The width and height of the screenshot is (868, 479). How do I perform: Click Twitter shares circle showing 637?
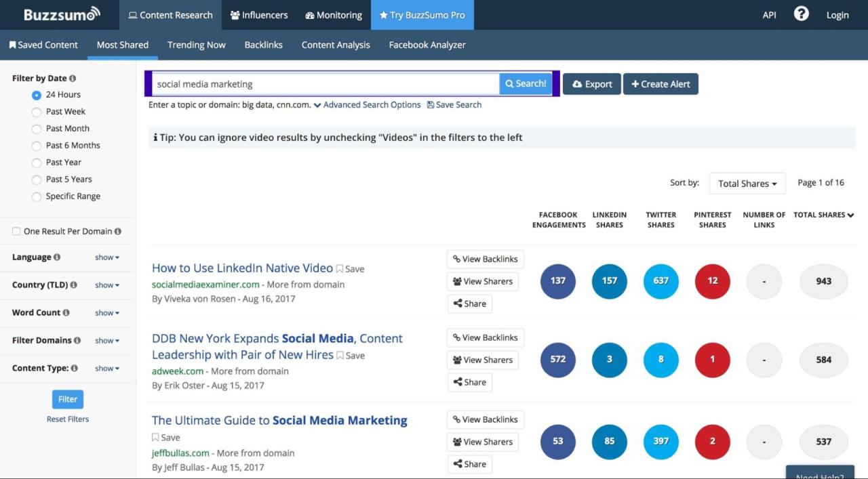coord(661,281)
